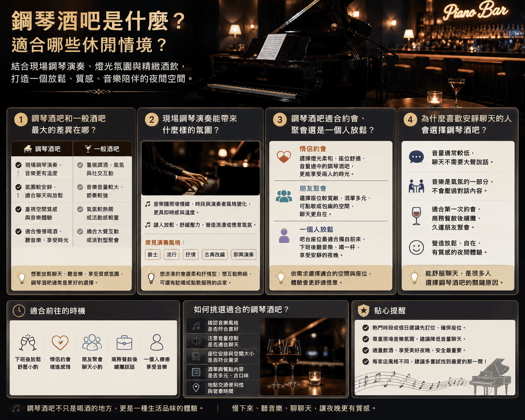Click the number 3 badge

[280, 120]
